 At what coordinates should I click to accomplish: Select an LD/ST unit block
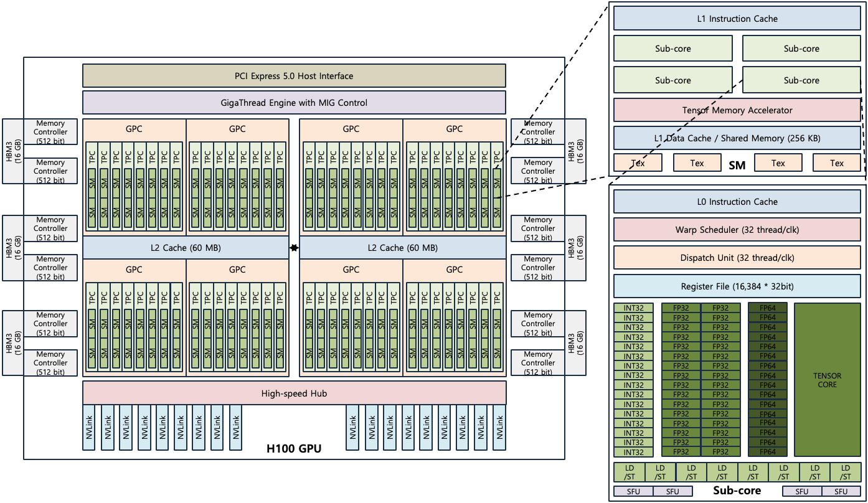click(x=631, y=471)
